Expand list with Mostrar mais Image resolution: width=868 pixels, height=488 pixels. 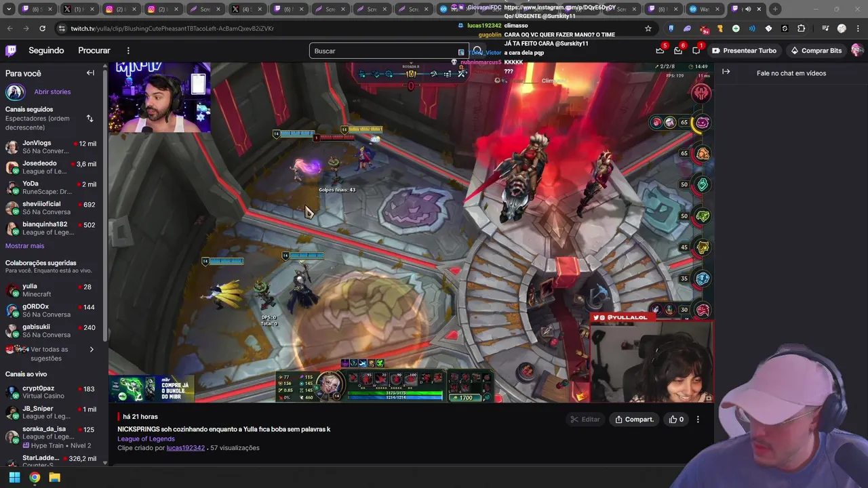[x=24, y=246]
